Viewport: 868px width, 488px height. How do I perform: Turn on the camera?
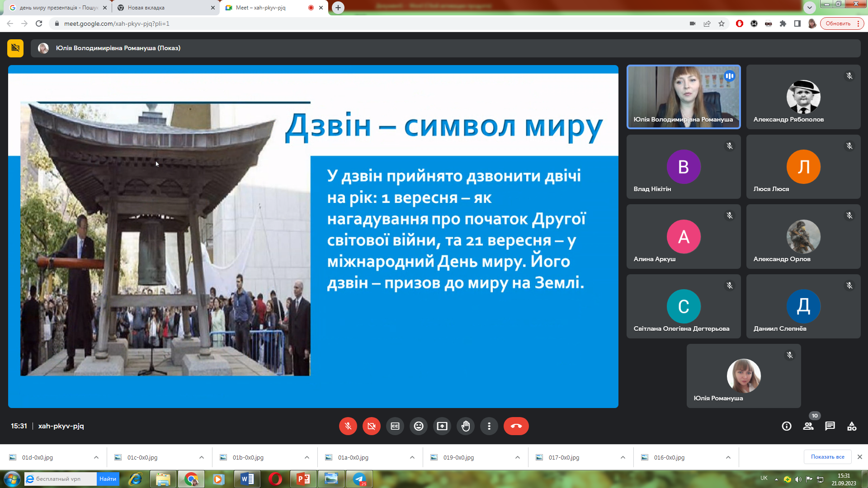[x=372, y=426]
